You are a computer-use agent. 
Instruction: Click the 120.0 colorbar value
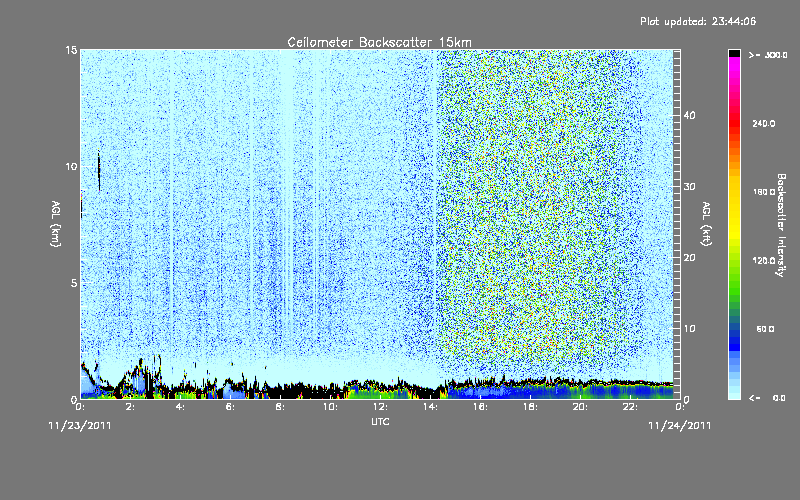click(764, 261)
